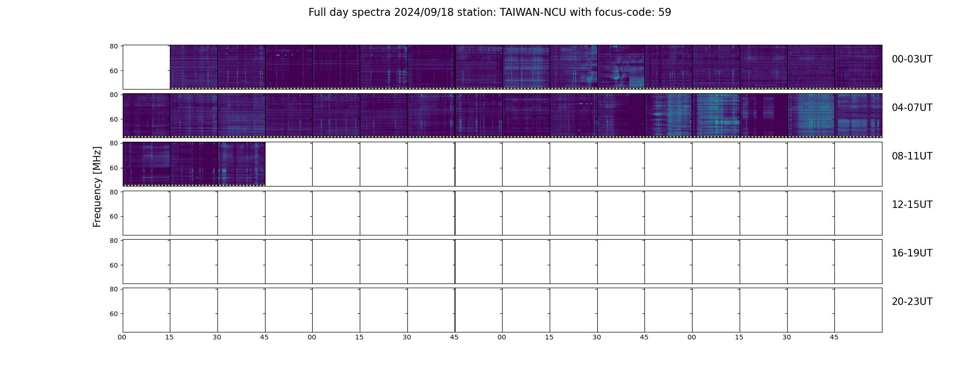Select the '08-11UT' row label
The width and height of the screenshot is (980, 373).
[x=912, y=156]
